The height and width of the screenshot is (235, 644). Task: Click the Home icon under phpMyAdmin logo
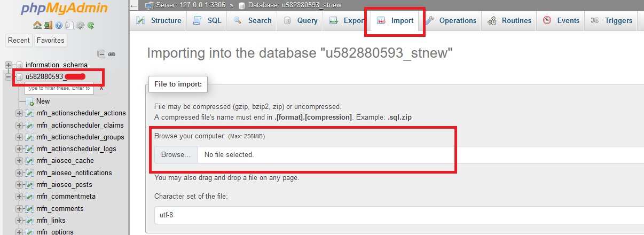pos(37,25)
